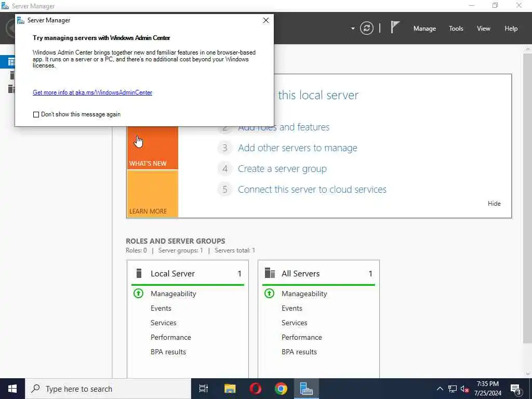
Task: Click the muted volume icon in tray
Action: pos(465,389)
